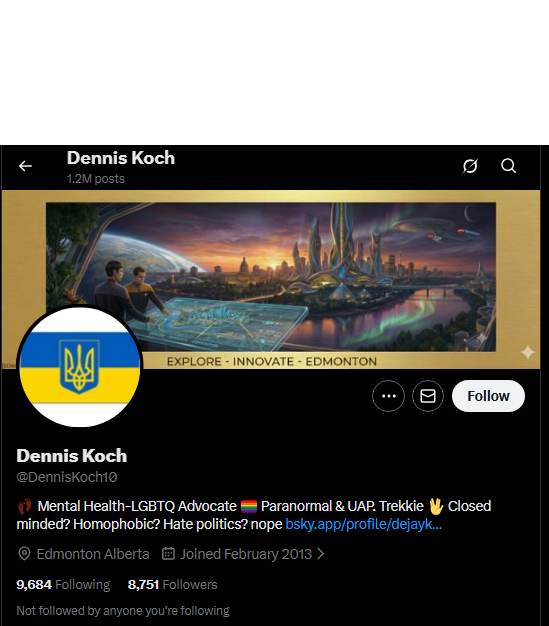Open the Edmonton banner image
549x626 pixels.
click(271, 279)
